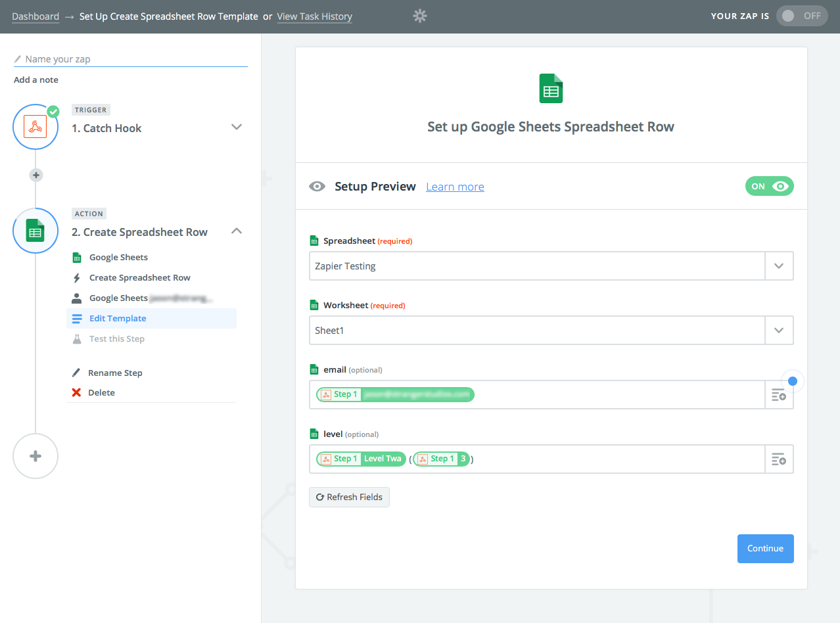Click the person account icon
840x623 pixels.
click(76, 298)
